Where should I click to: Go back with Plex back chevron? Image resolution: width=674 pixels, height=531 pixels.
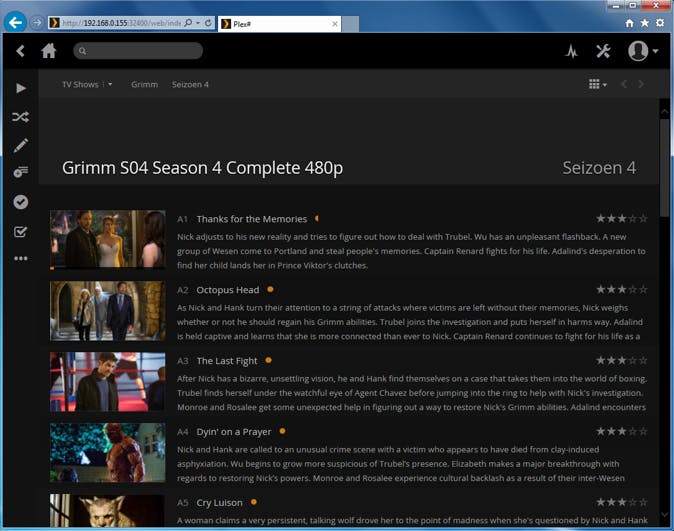tap(20, 51)
